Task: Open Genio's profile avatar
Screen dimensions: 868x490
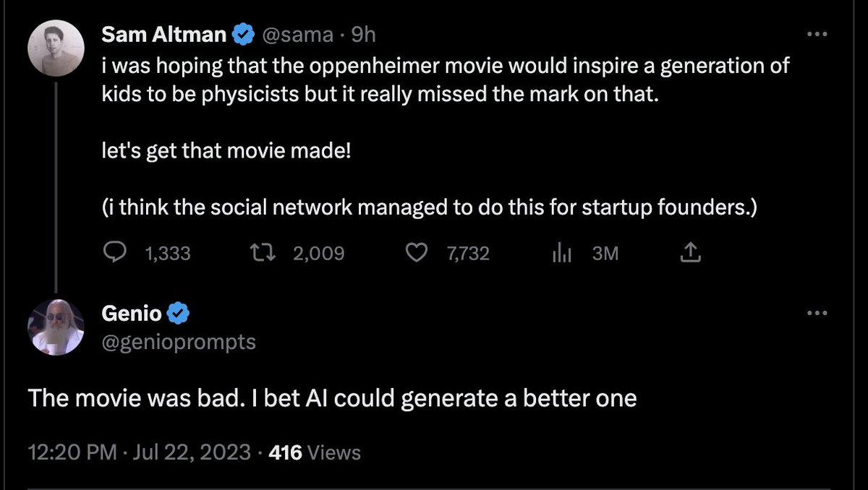Action: [x=56, y=327]
